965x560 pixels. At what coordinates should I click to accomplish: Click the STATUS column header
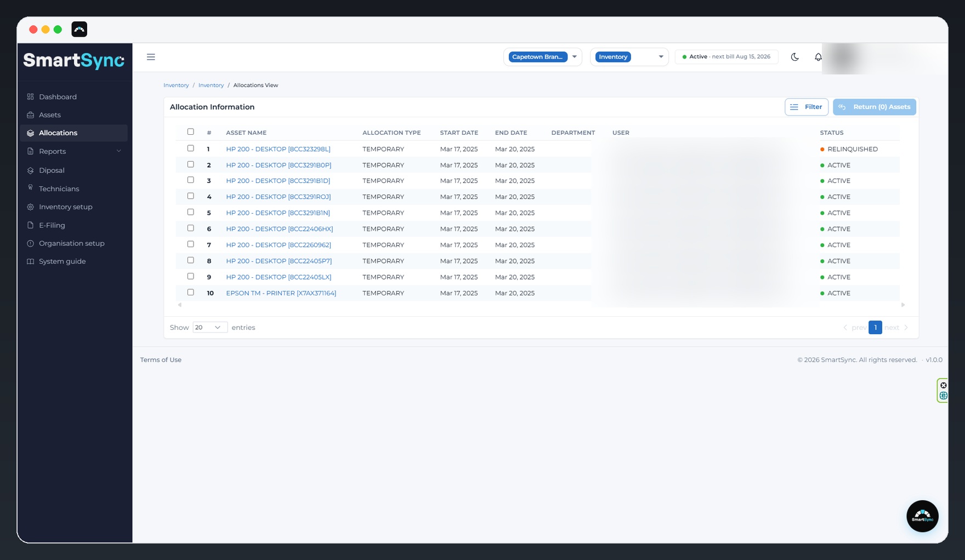(x=831, y=133)
